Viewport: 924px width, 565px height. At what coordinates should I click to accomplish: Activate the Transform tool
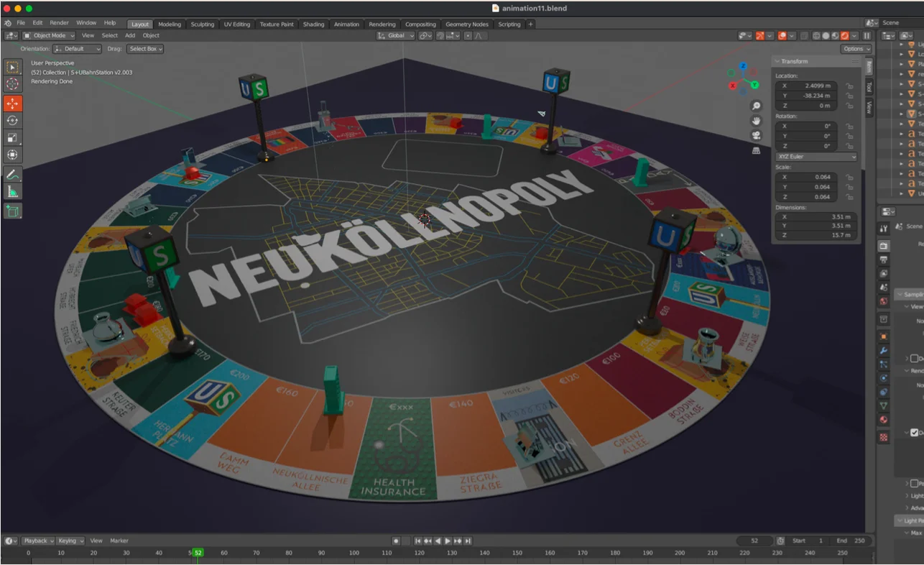(12, 155)
